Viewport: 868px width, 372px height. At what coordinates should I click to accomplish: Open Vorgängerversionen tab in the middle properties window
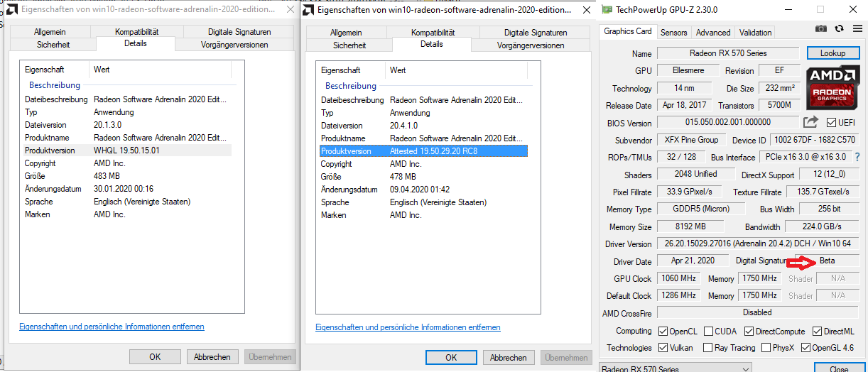pos(531,45)
